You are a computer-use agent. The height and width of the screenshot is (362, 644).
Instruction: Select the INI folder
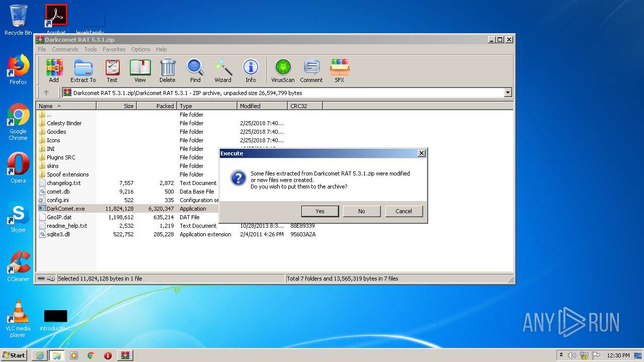(51, 149)
